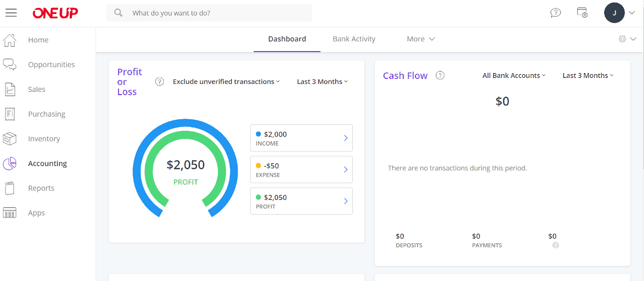The width and height of the screenshot is (644, 281).
Task: Click the Expense row arrow chevron
Action: pos(346,170)
